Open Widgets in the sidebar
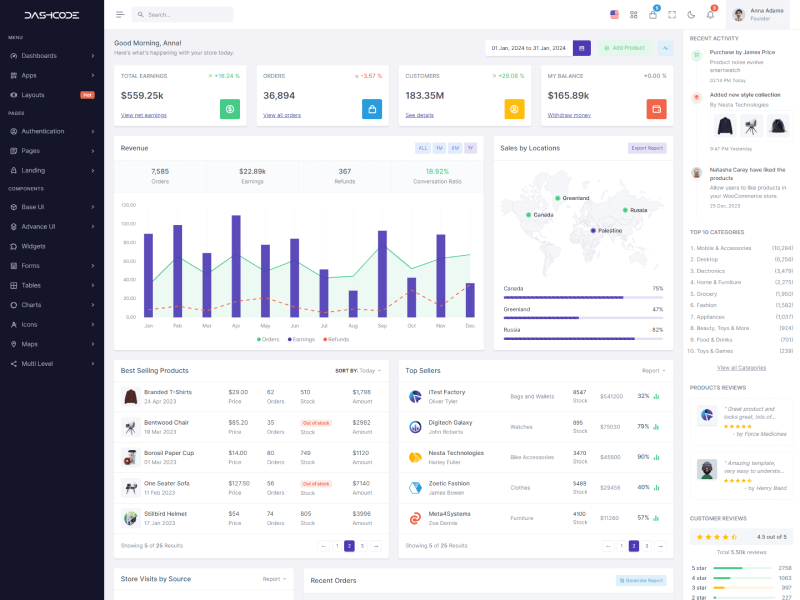Image resolution: width=800 pixels, height=600 pixels. click(x=34, y=246)
